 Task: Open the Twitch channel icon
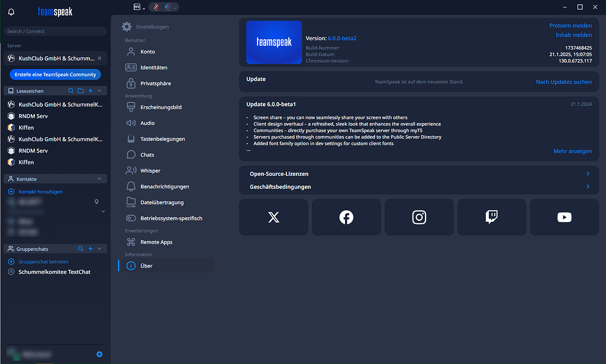[x=492, y=217]
